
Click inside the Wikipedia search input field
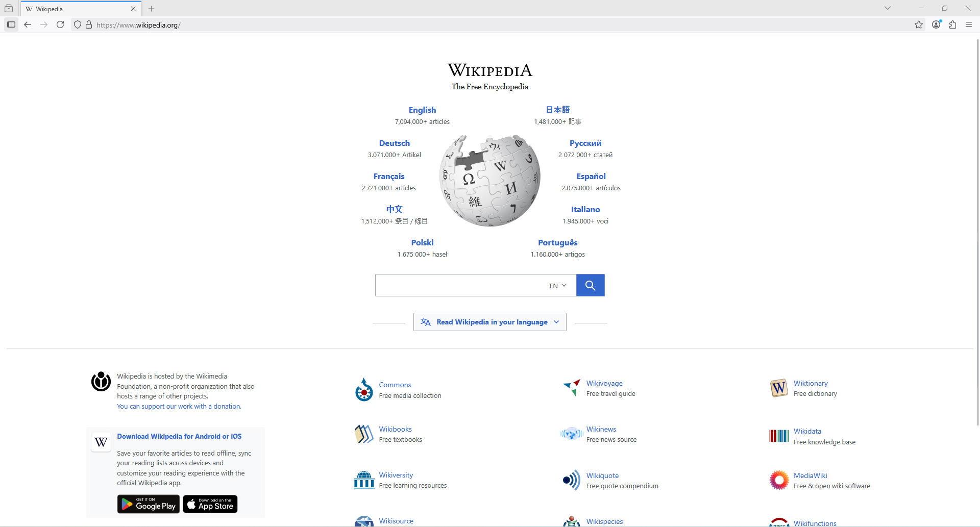[x=459, y=285]
